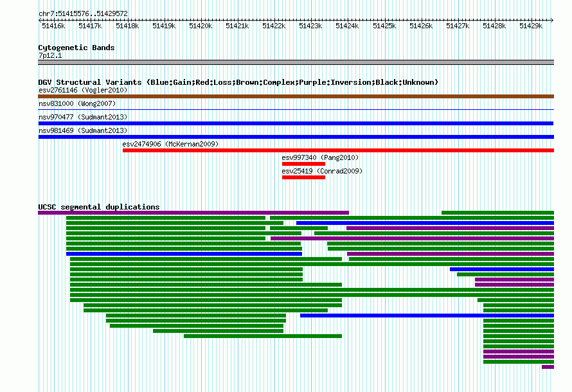Choose the 51423k ruler position
The height and width of the screenshot is (392, 572).
[310, 26]
